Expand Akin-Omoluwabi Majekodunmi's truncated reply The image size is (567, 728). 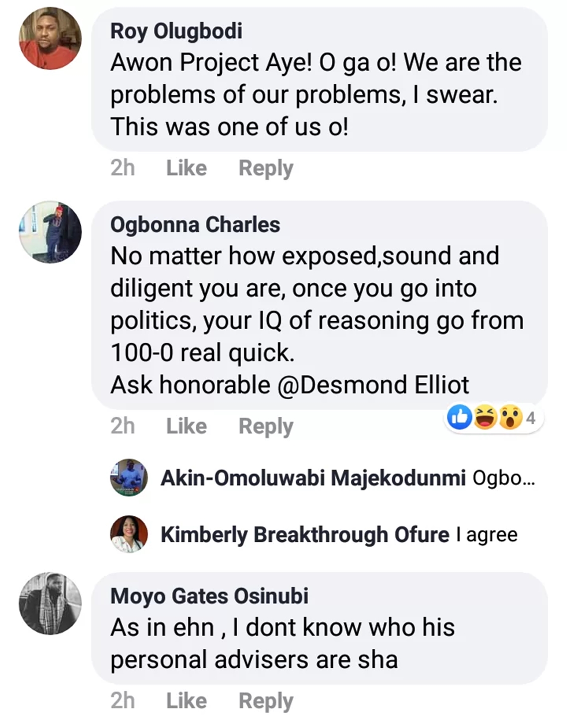click(503, 478)
